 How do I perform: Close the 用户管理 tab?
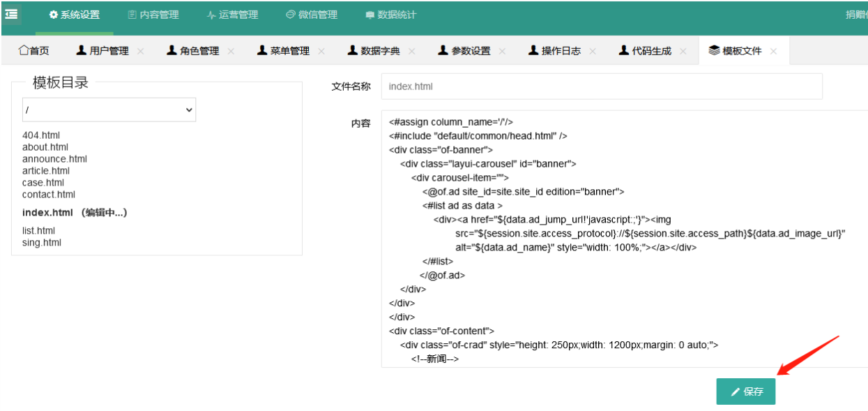[141, 51]
